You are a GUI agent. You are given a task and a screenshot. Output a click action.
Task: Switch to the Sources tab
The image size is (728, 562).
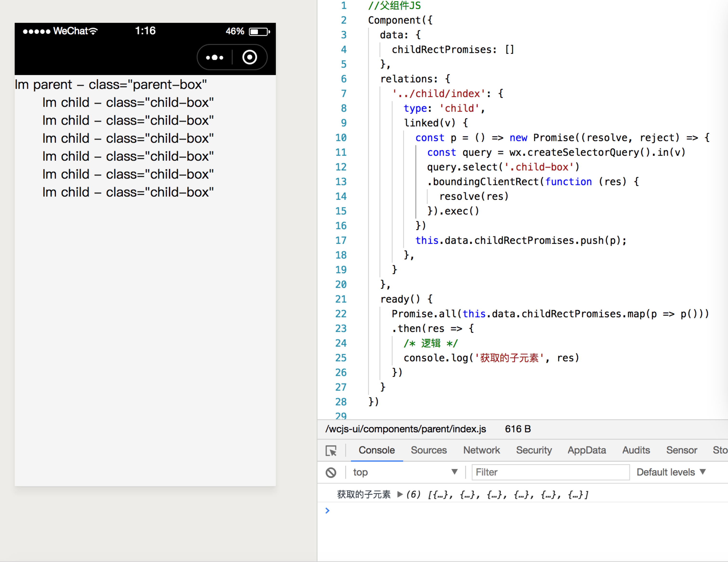coord(428,450)
